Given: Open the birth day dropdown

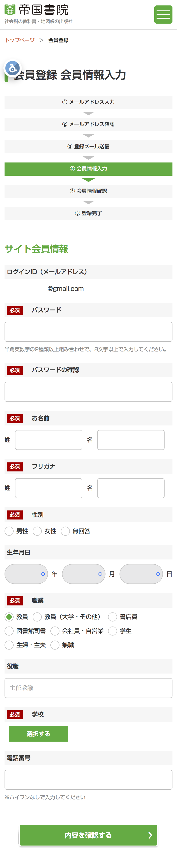Looking at the screenshot, I should point(141,574).
